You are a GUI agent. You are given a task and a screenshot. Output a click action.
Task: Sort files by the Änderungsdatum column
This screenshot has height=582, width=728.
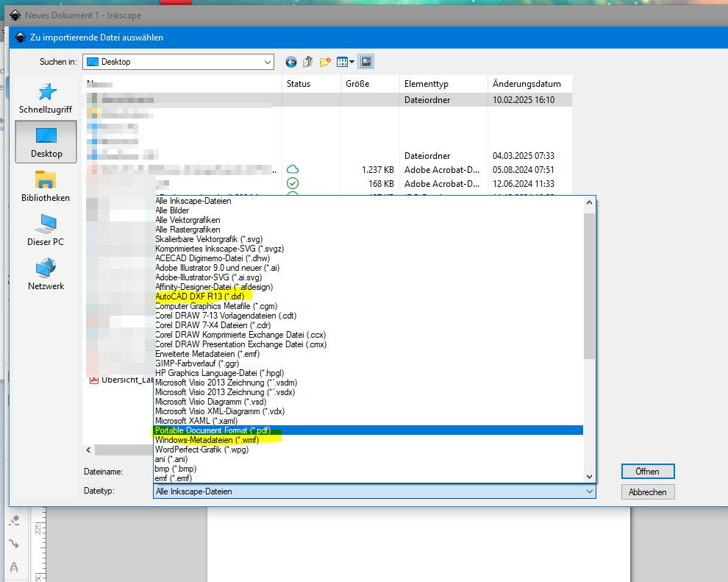pos(529,84)
